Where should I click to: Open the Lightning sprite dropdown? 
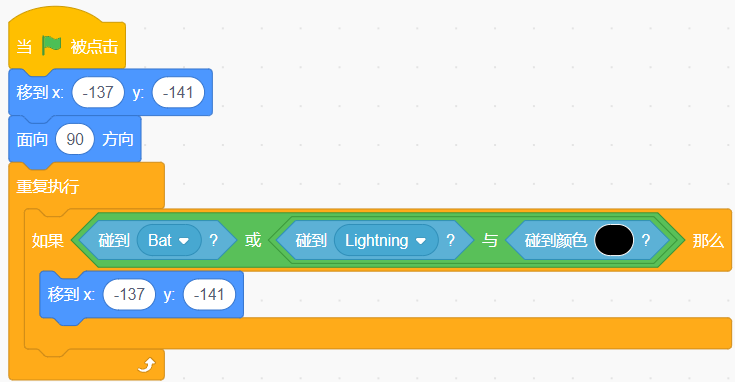pos(386,240)
